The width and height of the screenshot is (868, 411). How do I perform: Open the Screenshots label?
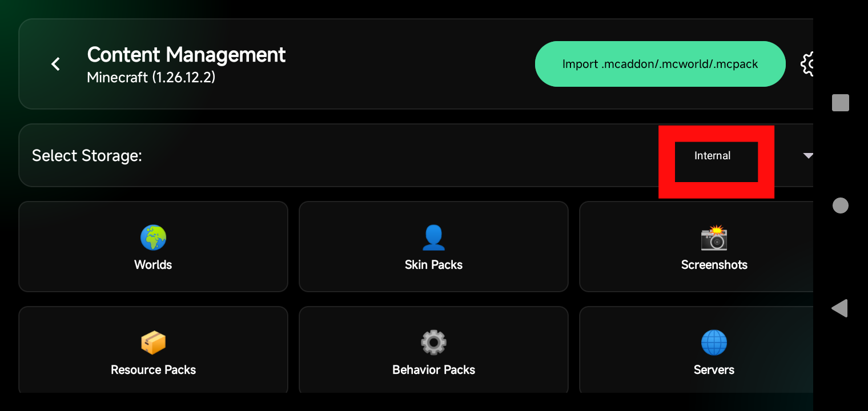pos(714,265)
